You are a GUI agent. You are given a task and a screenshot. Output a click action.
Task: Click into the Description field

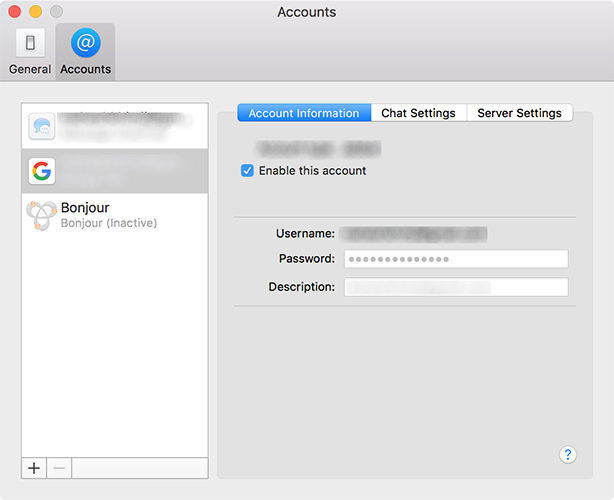(456, 287)
